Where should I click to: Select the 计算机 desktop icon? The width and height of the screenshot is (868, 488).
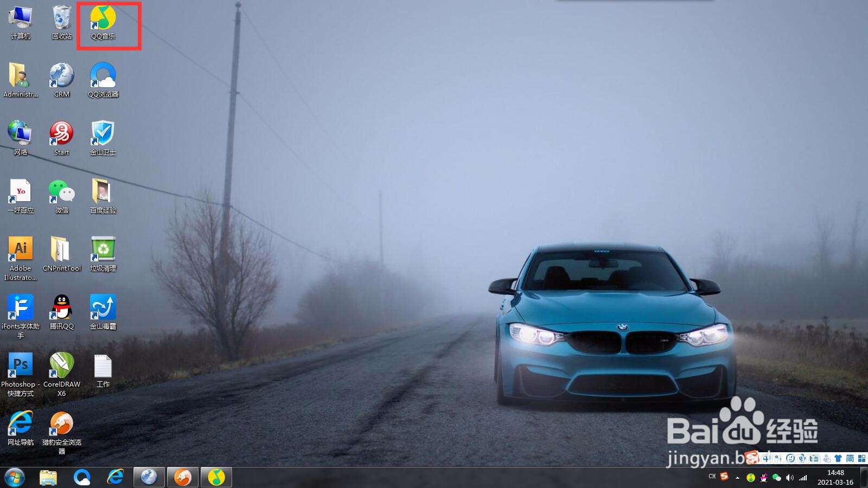(x=21, y=23)
